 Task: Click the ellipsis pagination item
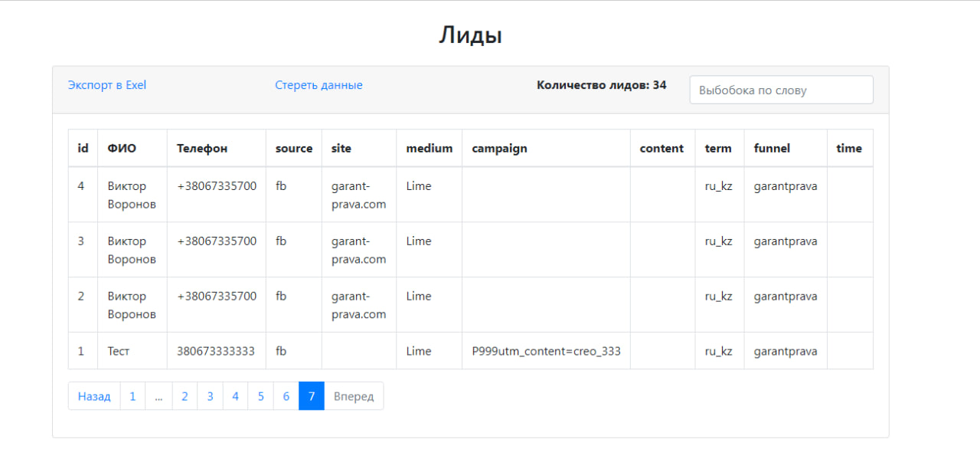tap(158, 396)
